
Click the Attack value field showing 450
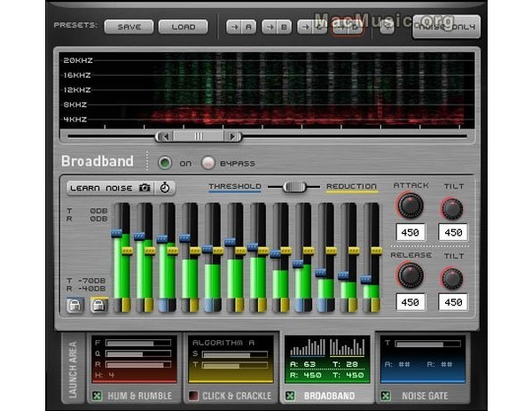[411, 232]
